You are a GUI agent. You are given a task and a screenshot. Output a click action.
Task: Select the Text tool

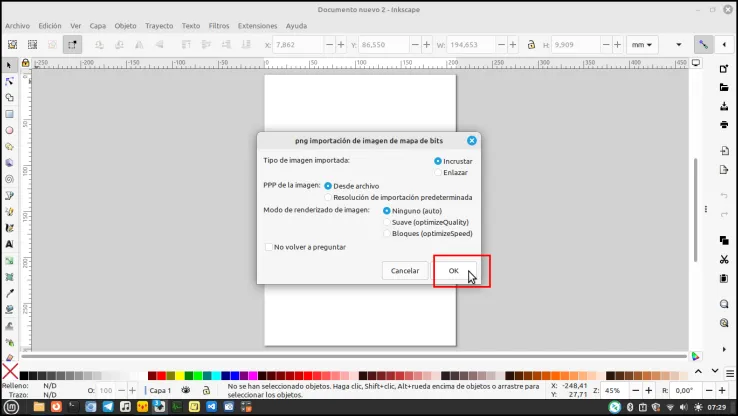click(9, 244)
